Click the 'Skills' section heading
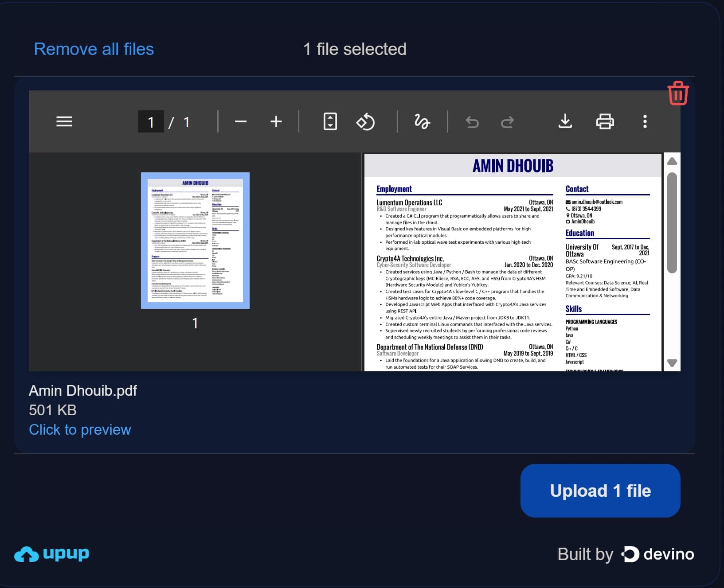Screen dimensions: 724x588 573,309
